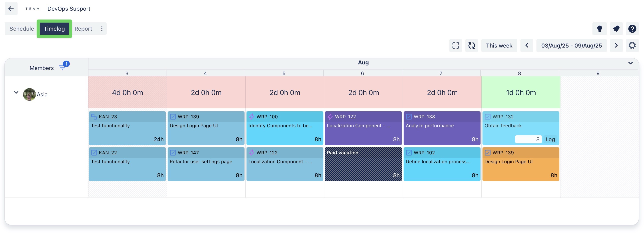The image size is (644, 235).
Task: Select the orange WRP-139 Design Login card
Action: click(x=520, y=166)
